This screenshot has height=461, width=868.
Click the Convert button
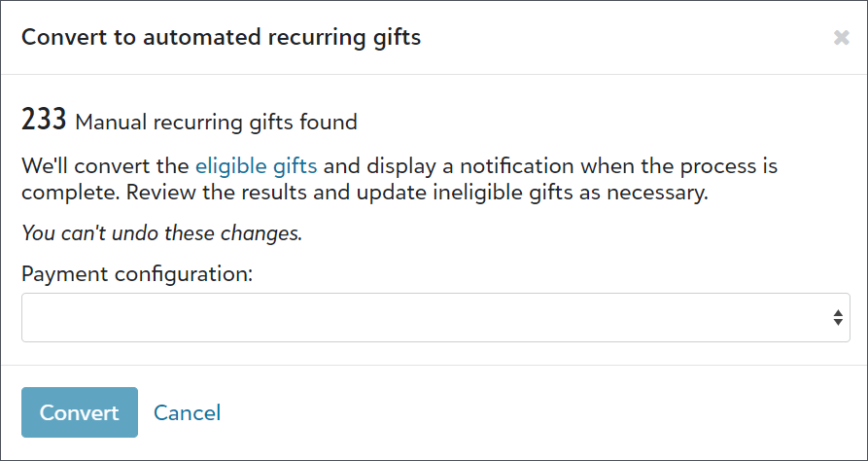80,412
